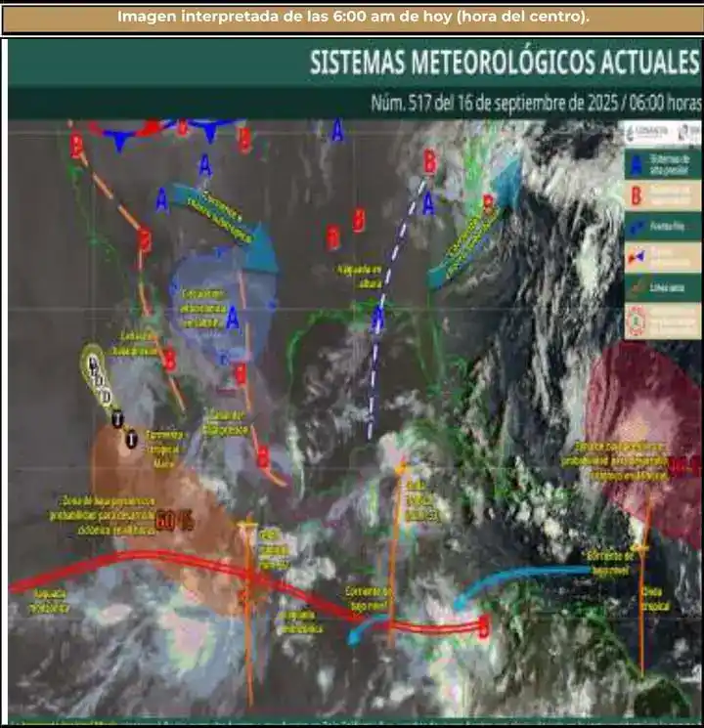Select the 'Línea seca' legend entry
Screen dimensions: 704x728
pos(662,287)
